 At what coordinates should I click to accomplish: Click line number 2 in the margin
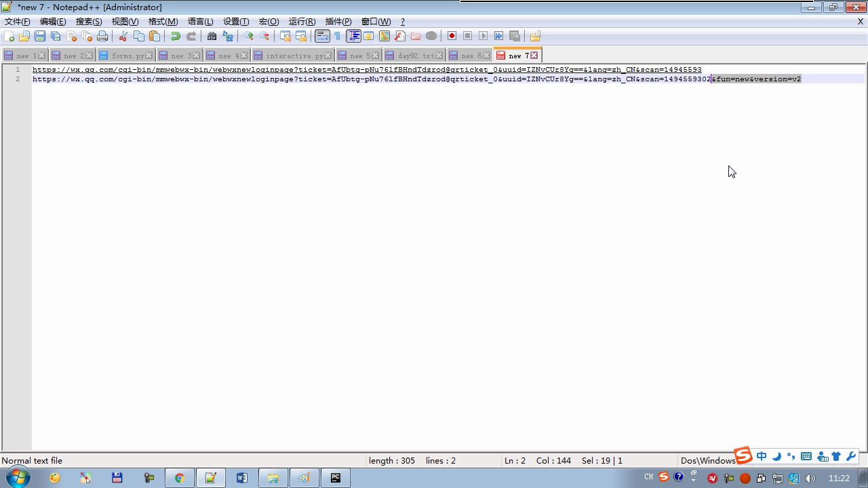(x=18, y=79)
